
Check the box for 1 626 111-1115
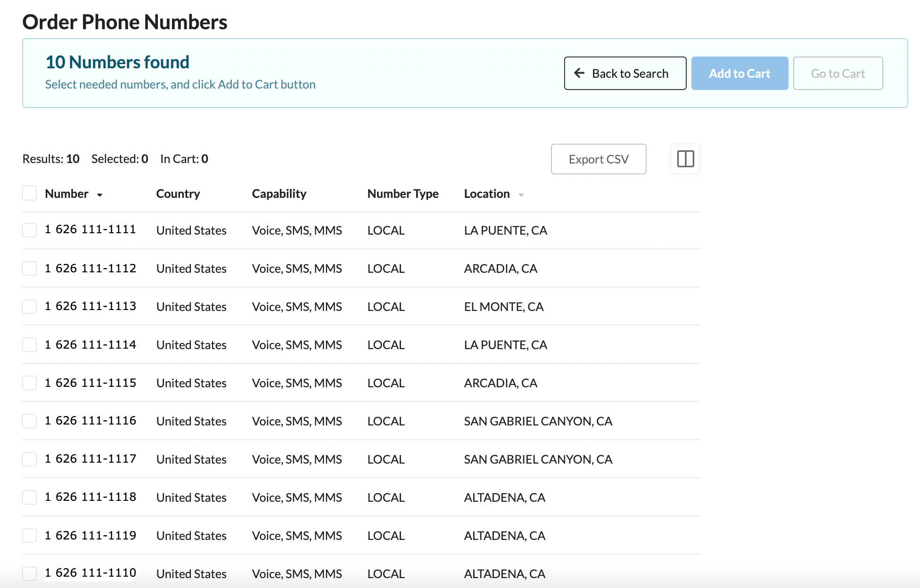click(x=30, y=383)
